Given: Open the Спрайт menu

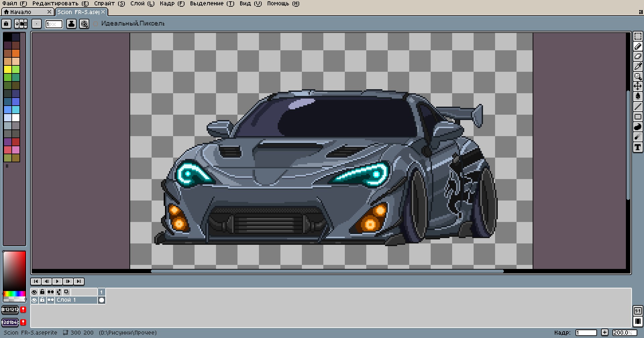Looking at the screenshot, I should [110, 4].
